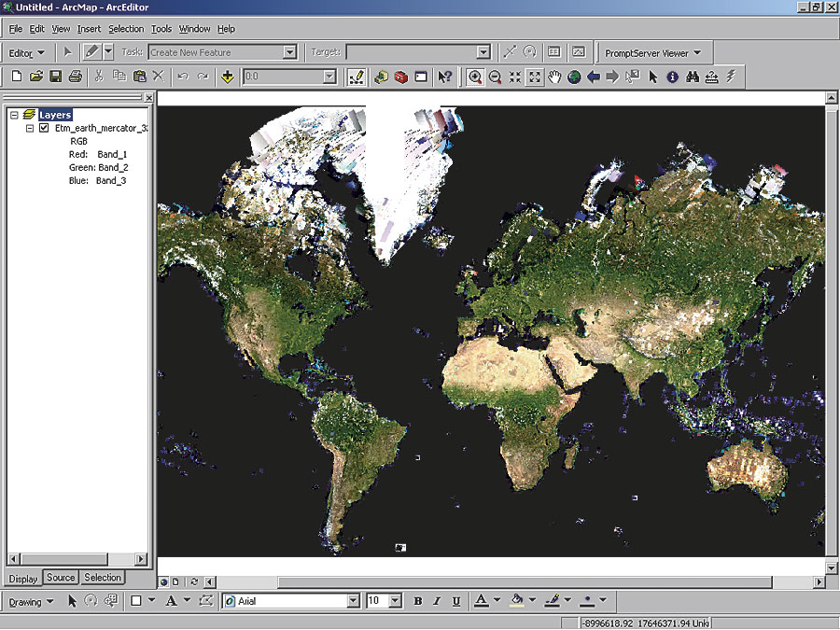This screenshot has width=840, height=630.
Task: Go back to previous extent
Action: (x=594, y=77)
